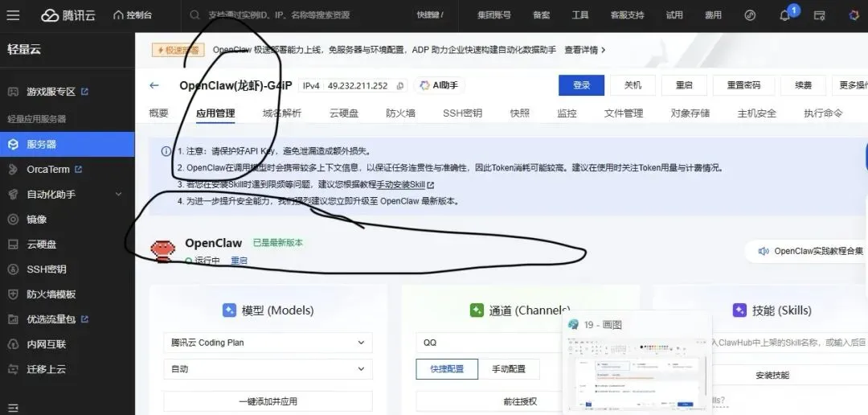Click the icon right of the notification bell
The width and height of the screenshot is (868, 415).
tap(819, 15)
